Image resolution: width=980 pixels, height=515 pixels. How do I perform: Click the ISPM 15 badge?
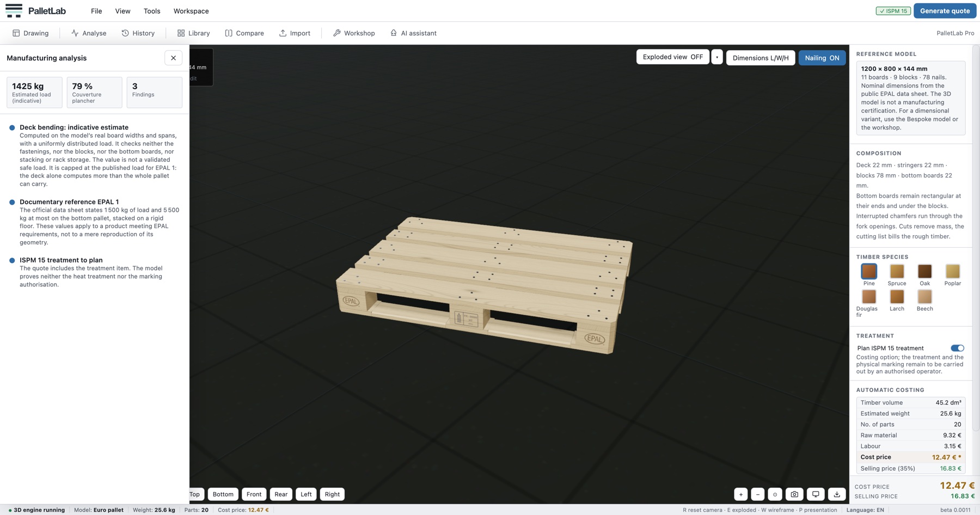[x=893, y=11]
